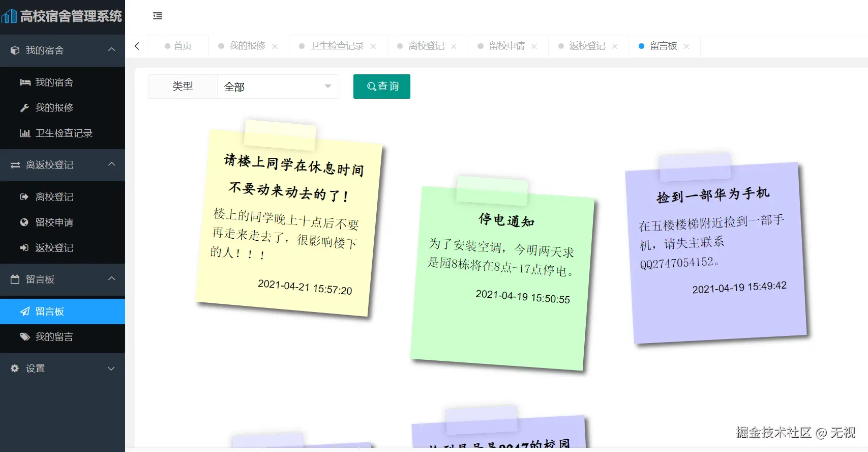Open 返校登记 in the sidebar
868x452 pixels.
click(x=63, y=247)
